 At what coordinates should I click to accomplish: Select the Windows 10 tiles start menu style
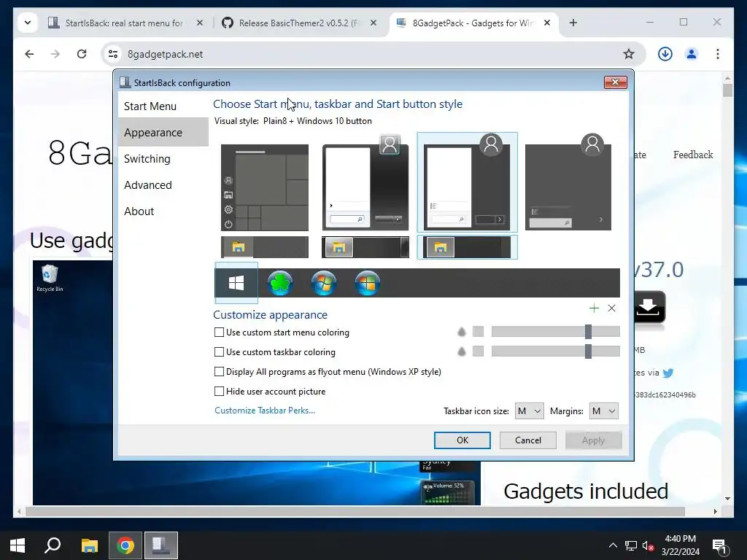(x=265, y=187)
